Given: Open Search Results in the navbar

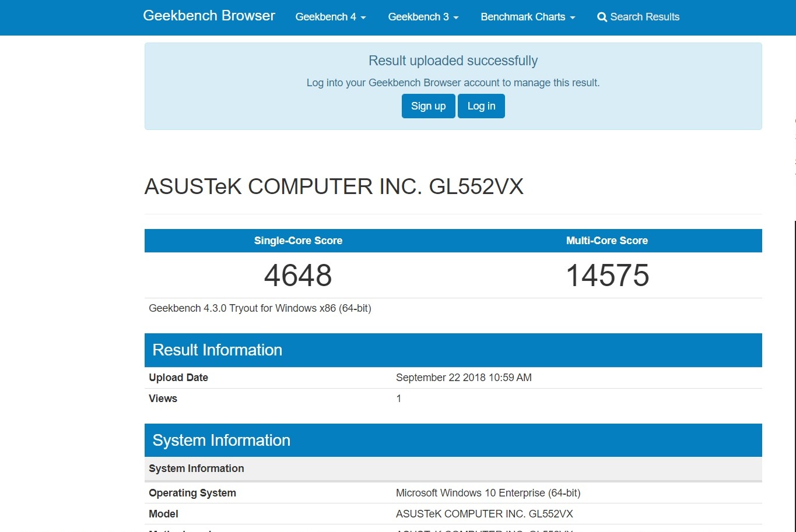Looking at the screenshot, I should click(x=639, y=17).
